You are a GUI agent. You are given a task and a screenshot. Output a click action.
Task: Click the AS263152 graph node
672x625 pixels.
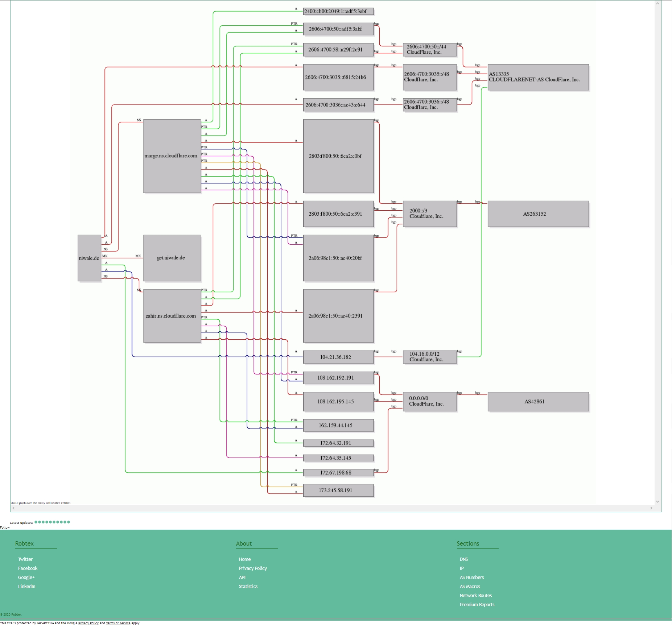pyautogui.click(x=538, y=214)
